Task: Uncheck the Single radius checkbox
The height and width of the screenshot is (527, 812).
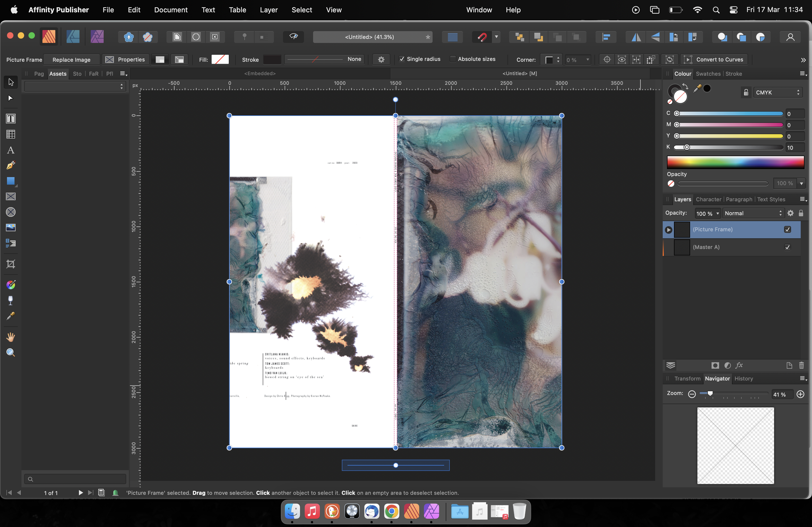Action: (402, 59)
